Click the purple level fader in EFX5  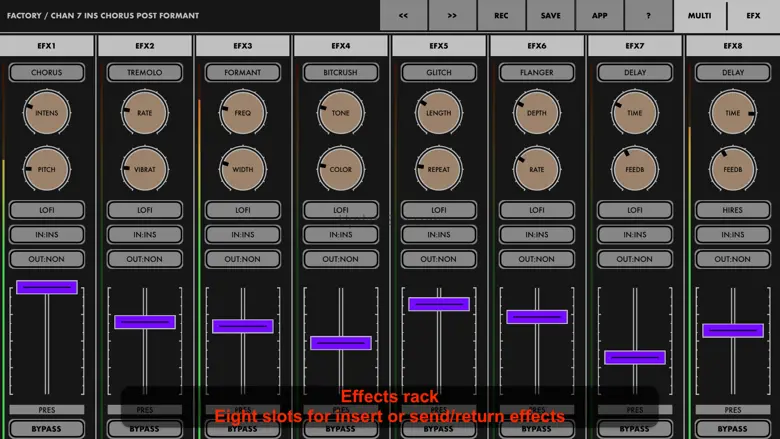tap(439, 304)
